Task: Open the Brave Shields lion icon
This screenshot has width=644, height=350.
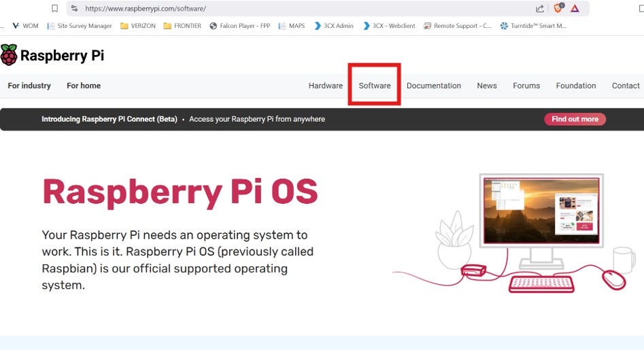Action: (x=558, y=7)
